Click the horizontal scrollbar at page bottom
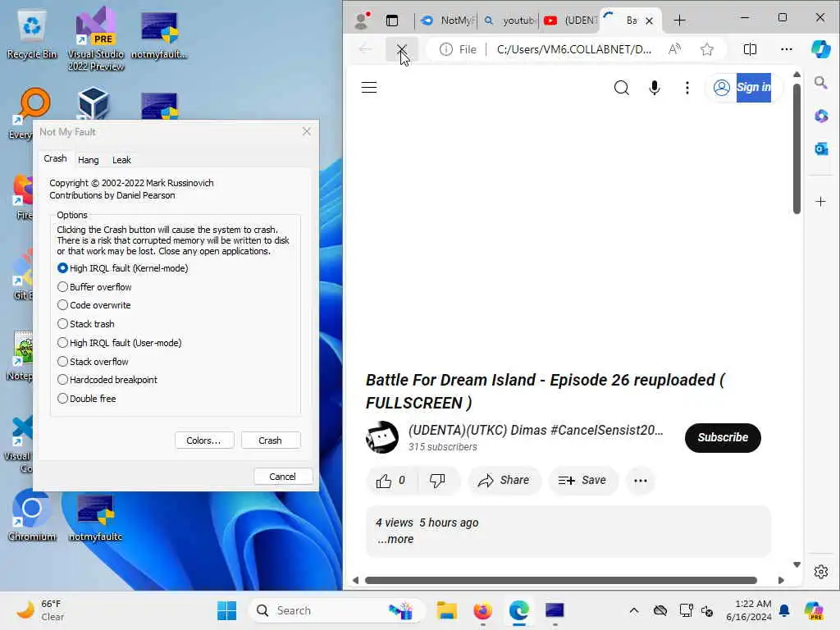This screenshot has height=630, width=840. pyautogui.click(x=561, y=580)
